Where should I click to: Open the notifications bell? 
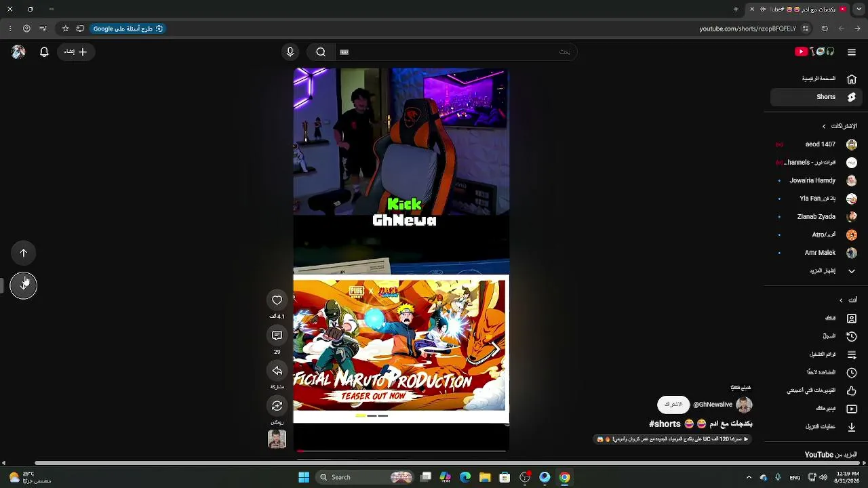tap(44, 52)
